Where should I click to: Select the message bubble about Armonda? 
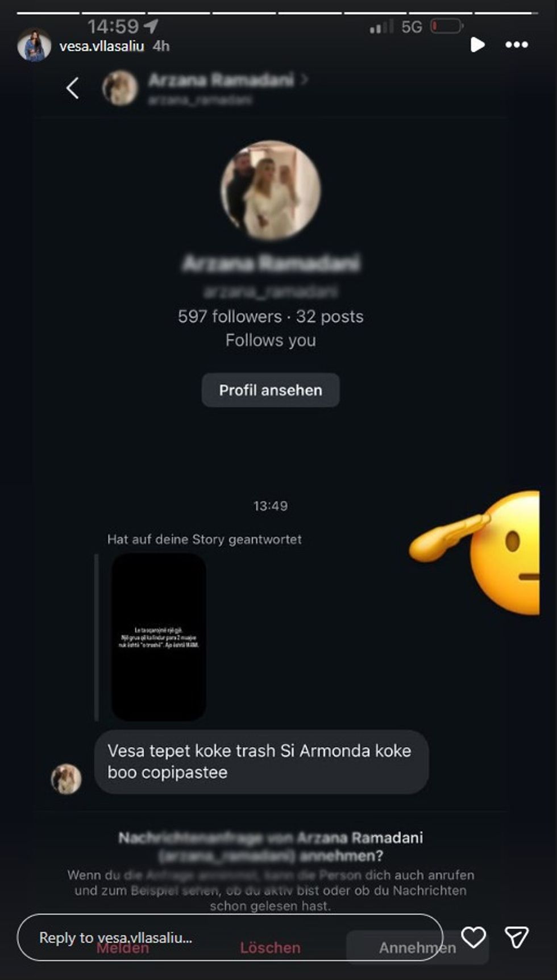[x=261, y=762]
